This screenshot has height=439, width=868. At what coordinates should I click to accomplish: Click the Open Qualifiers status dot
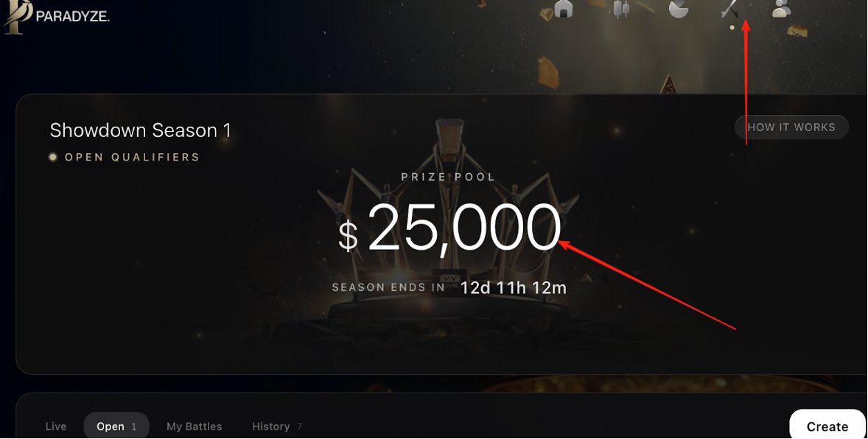53,157
